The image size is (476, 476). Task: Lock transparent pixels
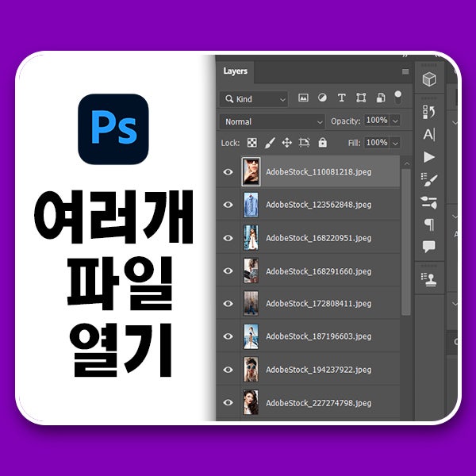252,142
